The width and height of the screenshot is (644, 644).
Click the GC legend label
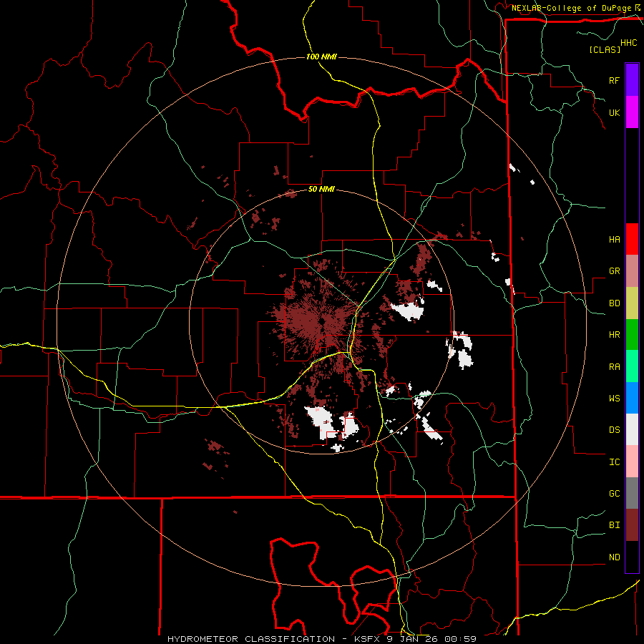[614, 494]
